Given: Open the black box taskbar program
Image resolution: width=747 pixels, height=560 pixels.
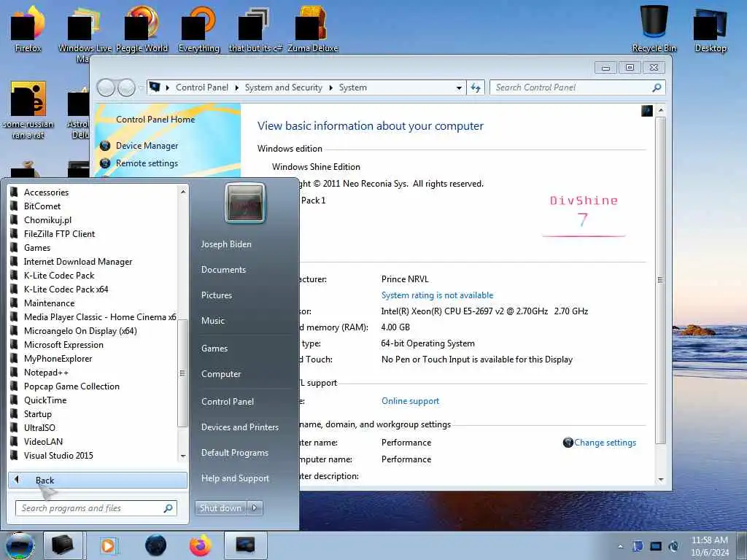Looking at the screenshot, I should pyautogui.click(x=63, y=545).
